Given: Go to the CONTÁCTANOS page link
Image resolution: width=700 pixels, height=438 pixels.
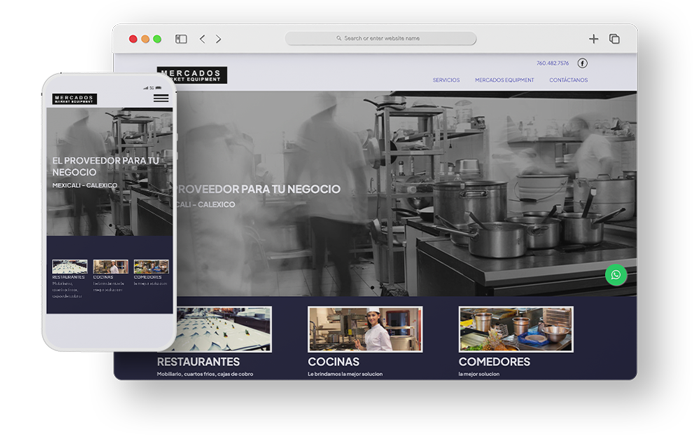Looking at the screenshot, I should click(x=568, y=80).
